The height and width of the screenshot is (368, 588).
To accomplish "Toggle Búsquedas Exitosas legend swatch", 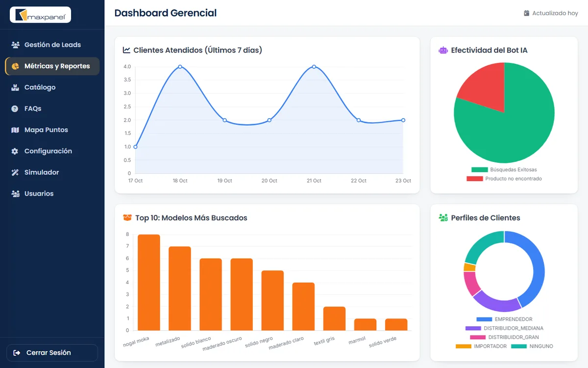I will coord(479,170).
